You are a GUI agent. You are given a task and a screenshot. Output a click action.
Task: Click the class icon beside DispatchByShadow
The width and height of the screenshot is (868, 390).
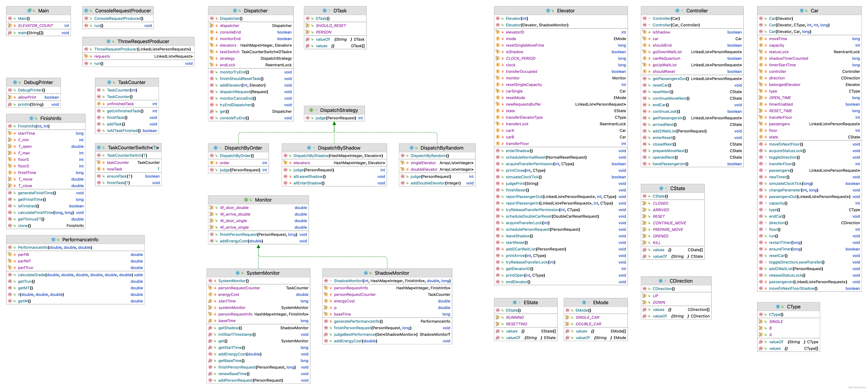pos(309,148)
